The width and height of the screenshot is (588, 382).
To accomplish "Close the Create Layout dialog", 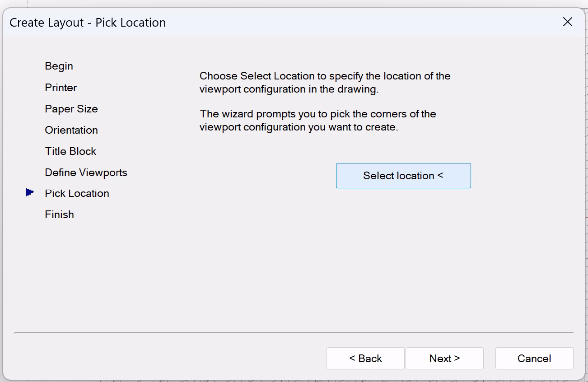I will click(x=568, y=22).
